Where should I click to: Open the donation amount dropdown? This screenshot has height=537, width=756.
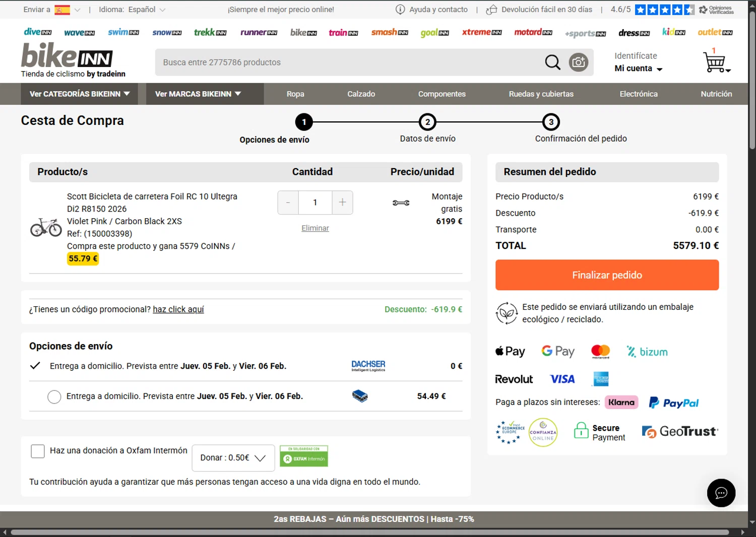point(233,458)
